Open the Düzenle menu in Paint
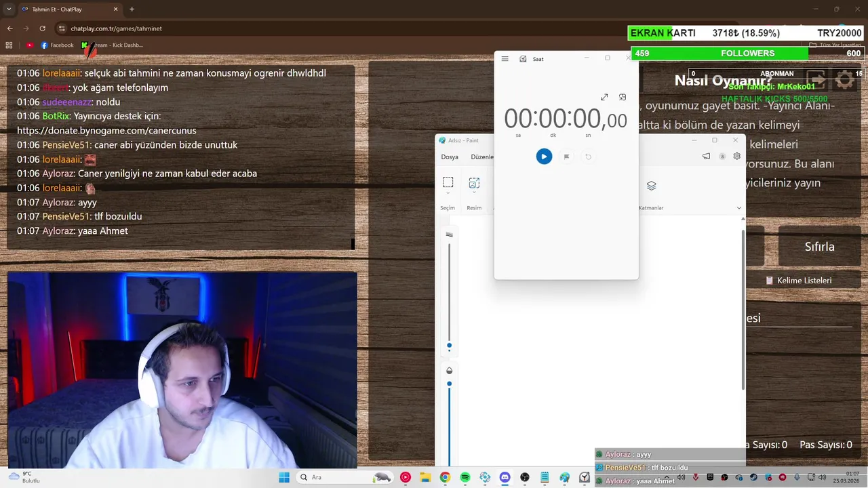Image resolution: width=868 pixels, height=488 pixels. 482,157
